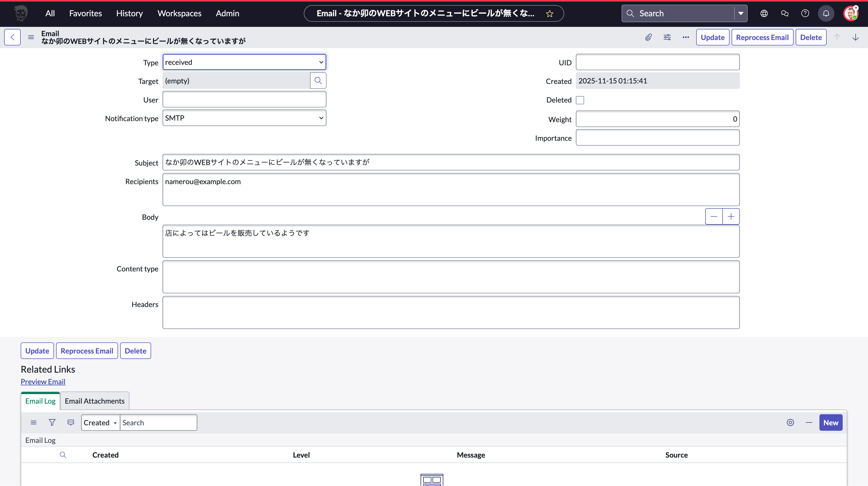Click the Reprocess Email button in header
868x486 pixels.
(x=762, y=37)
